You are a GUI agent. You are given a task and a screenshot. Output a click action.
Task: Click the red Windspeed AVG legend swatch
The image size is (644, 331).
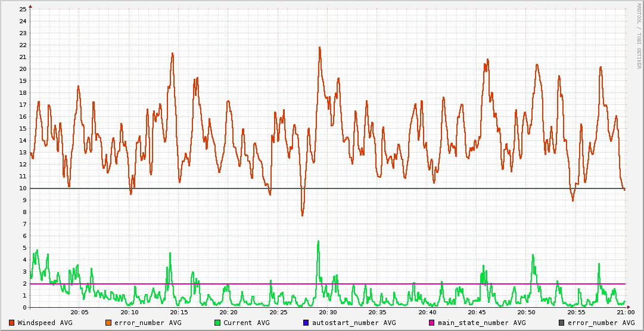[12, 323]
